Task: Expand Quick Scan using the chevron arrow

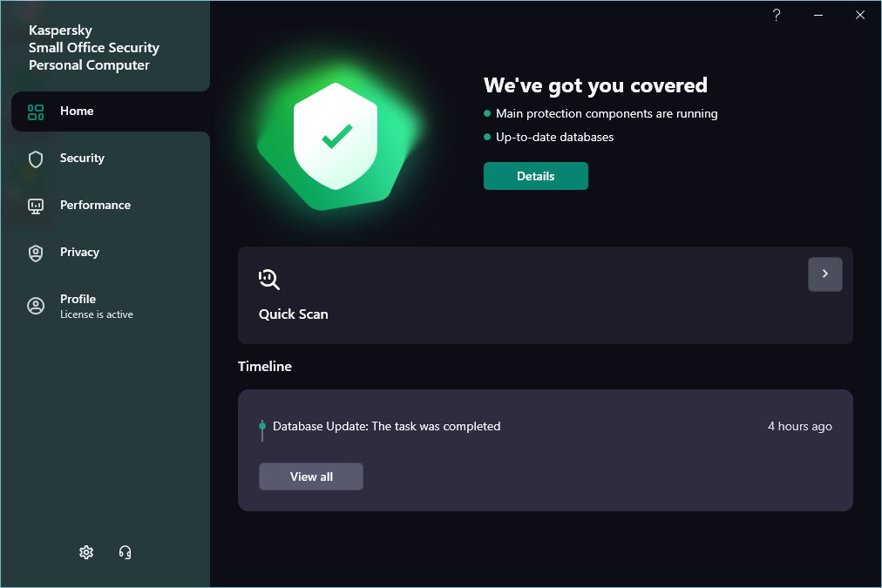Action: [824, 274]
